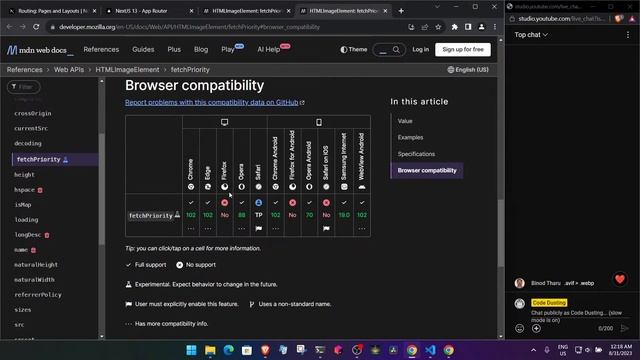This screenshot has height=360, width=640.
Task: Click the sidebar Filter input
Action: (24, 87)
